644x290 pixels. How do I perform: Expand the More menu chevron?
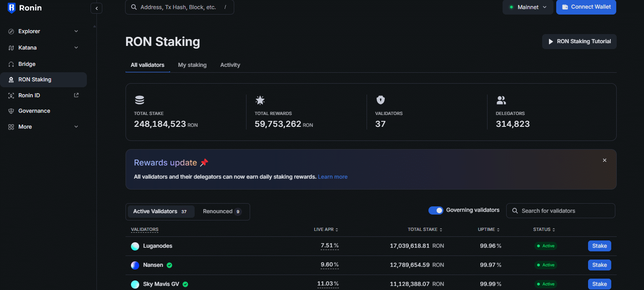(76, 127)
